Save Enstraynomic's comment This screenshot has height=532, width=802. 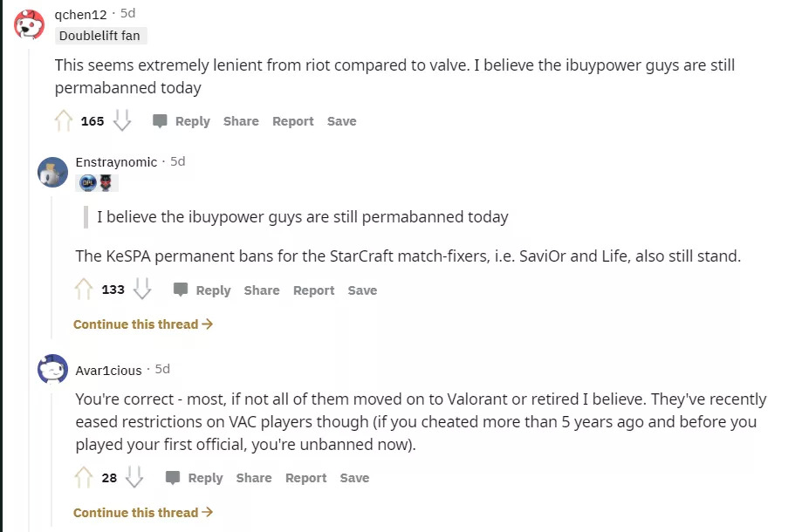[x=362, y=290]
